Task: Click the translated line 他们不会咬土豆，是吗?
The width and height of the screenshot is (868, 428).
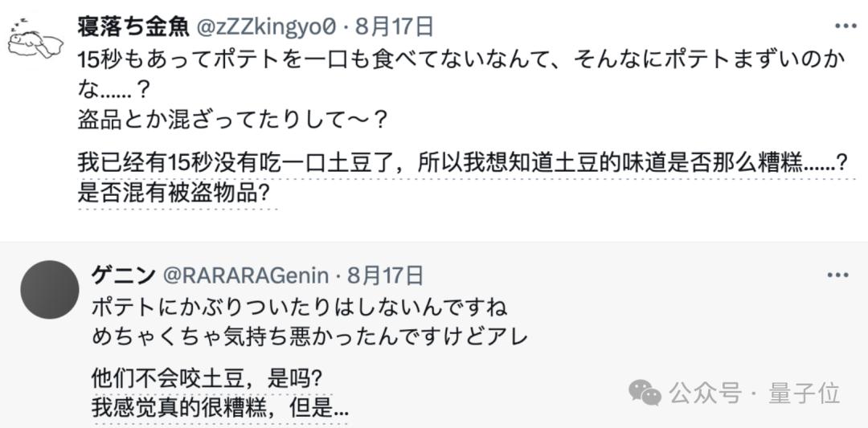Action: (207, 379)
